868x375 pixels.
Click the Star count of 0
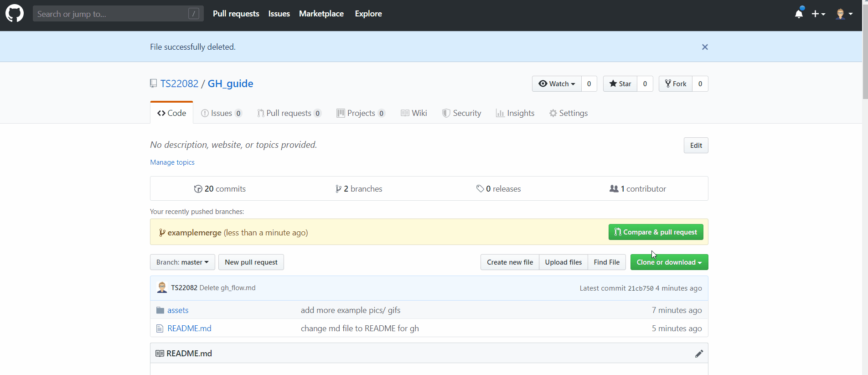[645, 83]
